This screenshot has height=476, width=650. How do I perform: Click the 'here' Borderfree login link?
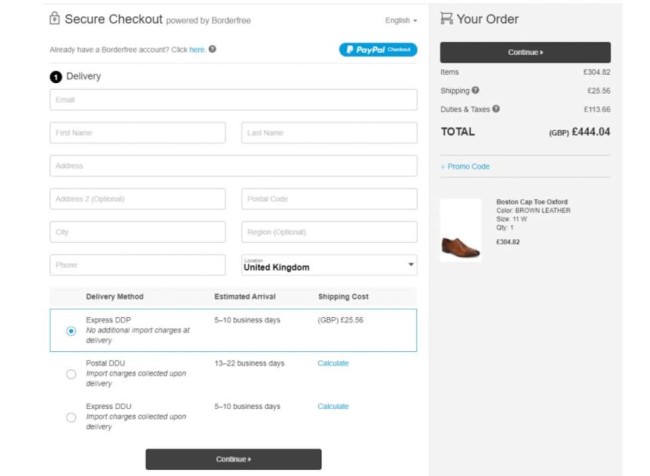coord(197,49)
